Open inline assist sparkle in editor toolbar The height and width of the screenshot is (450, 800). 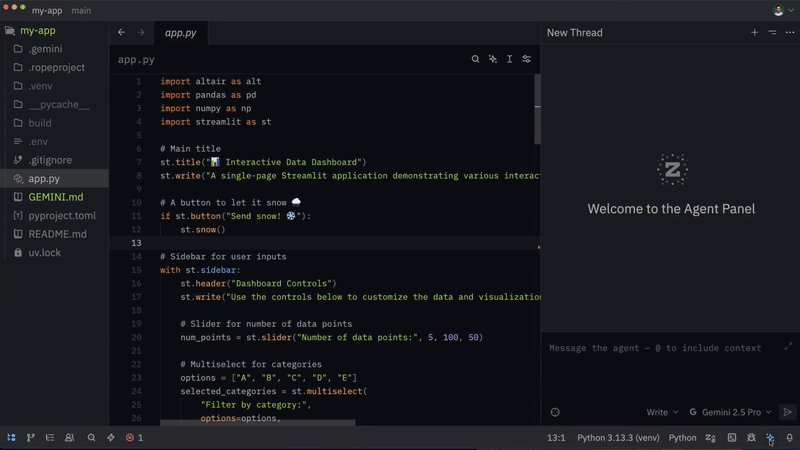click(x=492, y=59)
